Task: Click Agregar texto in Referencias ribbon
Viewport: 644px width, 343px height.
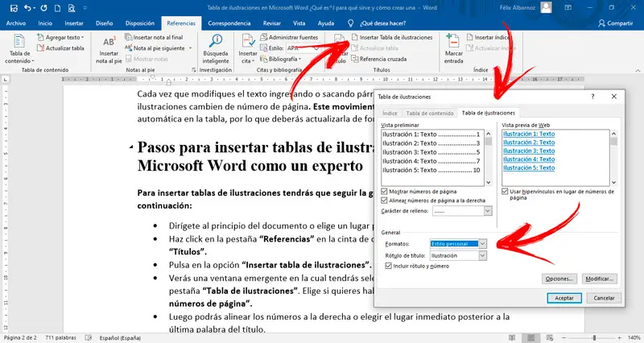Action: click(x=60, y=37)
